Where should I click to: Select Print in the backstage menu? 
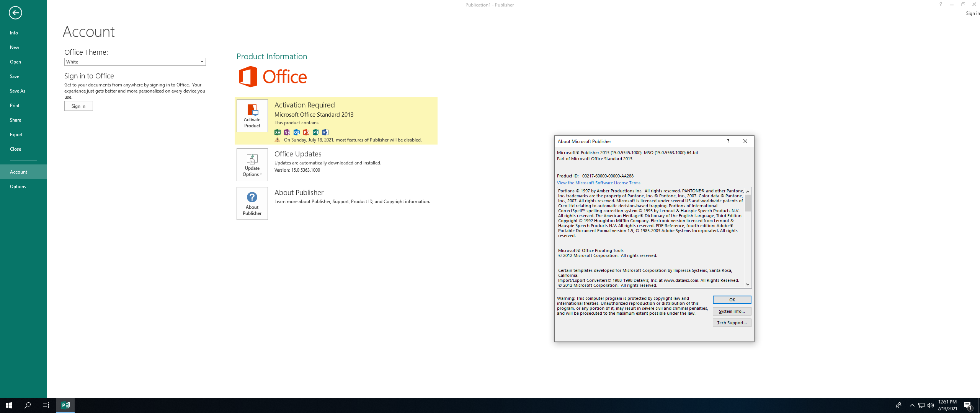[x=23, y=106]
